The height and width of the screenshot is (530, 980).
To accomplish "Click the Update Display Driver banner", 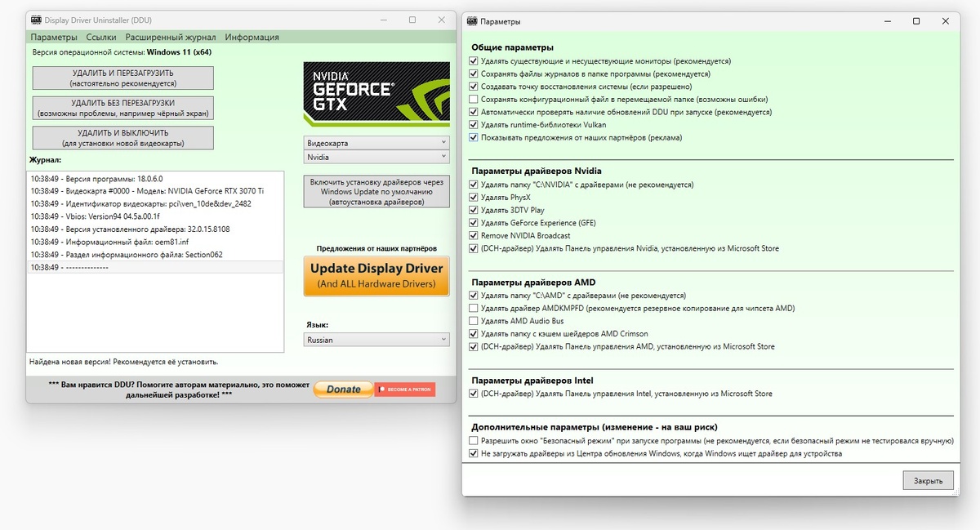I will (x=376, y=276).
